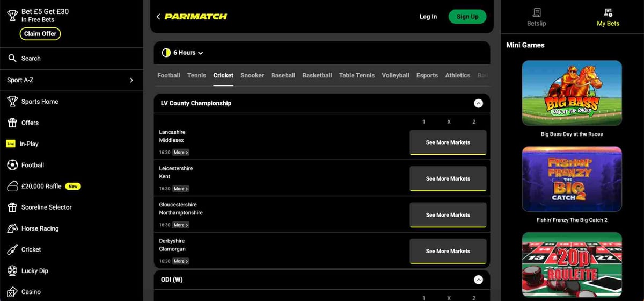
Task: Open the My Bets icon
Action: 608,12
